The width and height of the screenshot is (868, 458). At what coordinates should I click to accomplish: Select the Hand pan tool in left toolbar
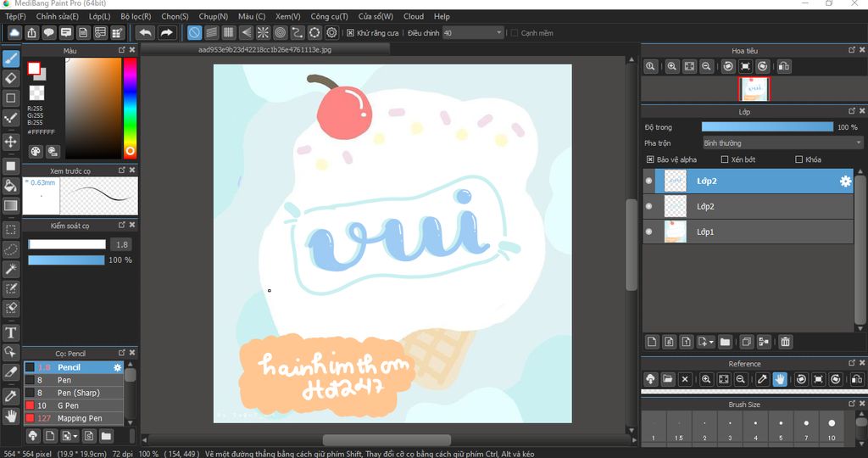coord(10,416)
